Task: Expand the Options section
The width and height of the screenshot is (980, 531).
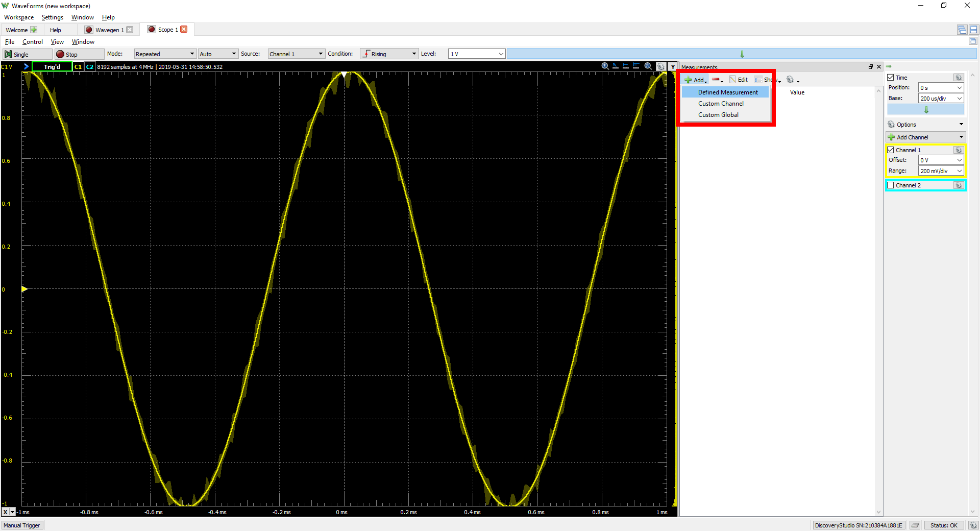Action: (925, 125)
